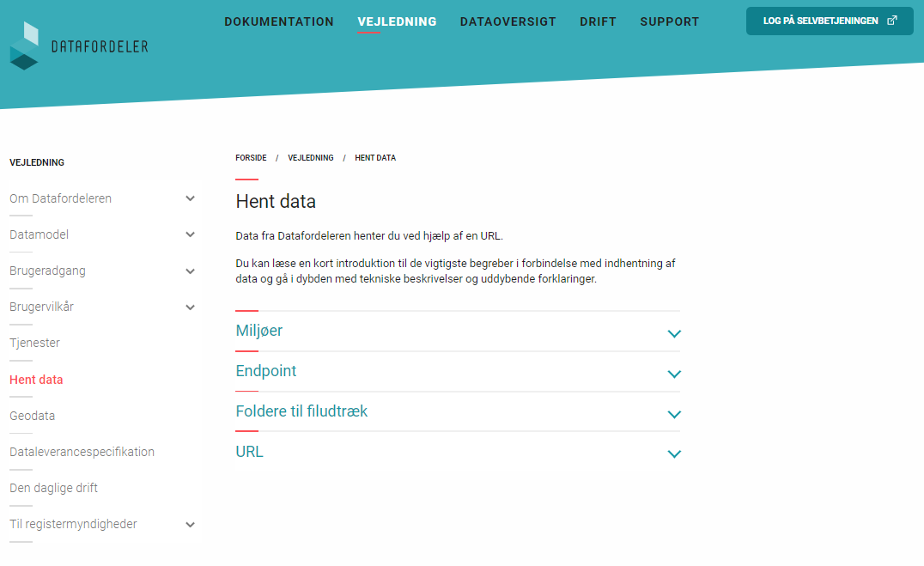This screenshot has height=566, width=924.
Task: Expand Brugervilkår submenu arrow
Action: tap(190, 307)
